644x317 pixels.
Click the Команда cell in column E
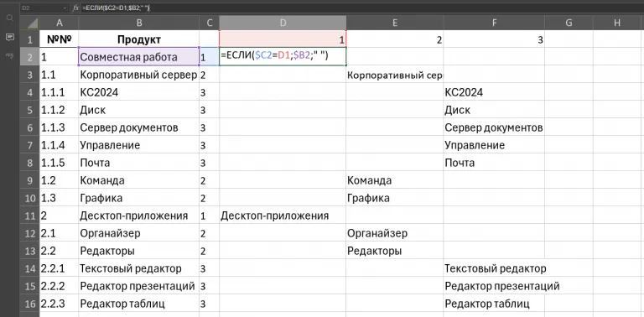pos(395,180)
